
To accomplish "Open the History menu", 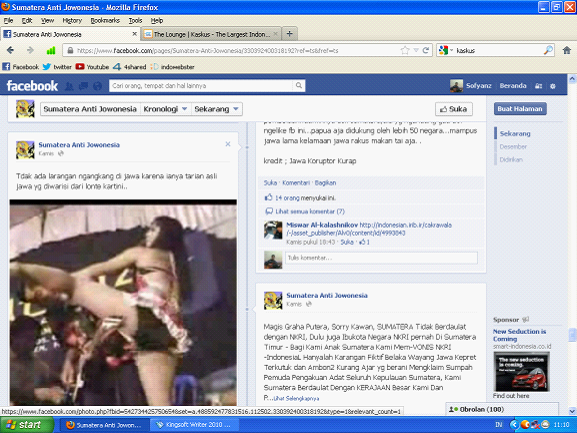I will [x=72, y=21].
